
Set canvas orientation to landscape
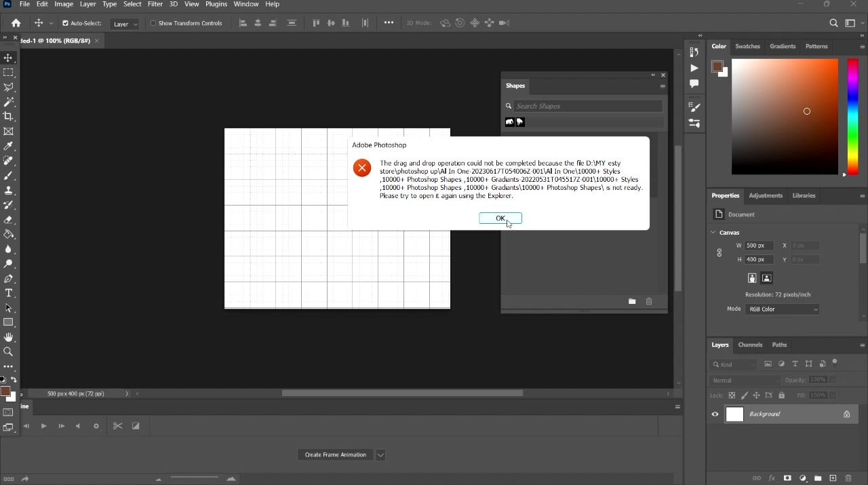(767, 278)
